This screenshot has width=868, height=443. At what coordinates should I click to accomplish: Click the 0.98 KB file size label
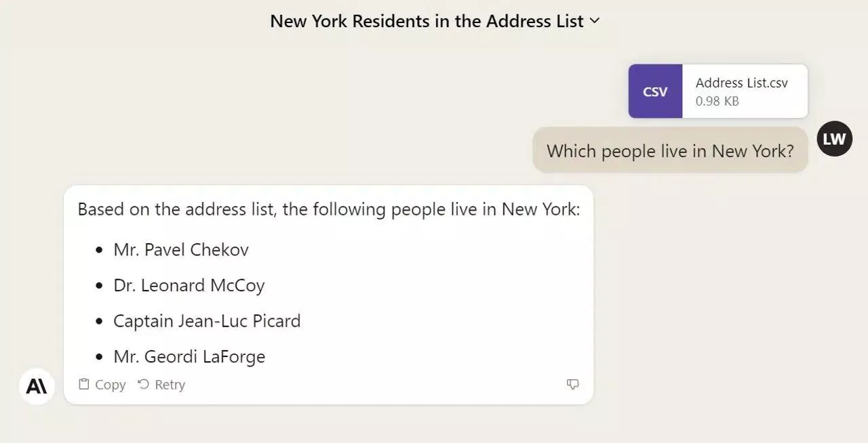pyautogui.click(x=717, y=102)
